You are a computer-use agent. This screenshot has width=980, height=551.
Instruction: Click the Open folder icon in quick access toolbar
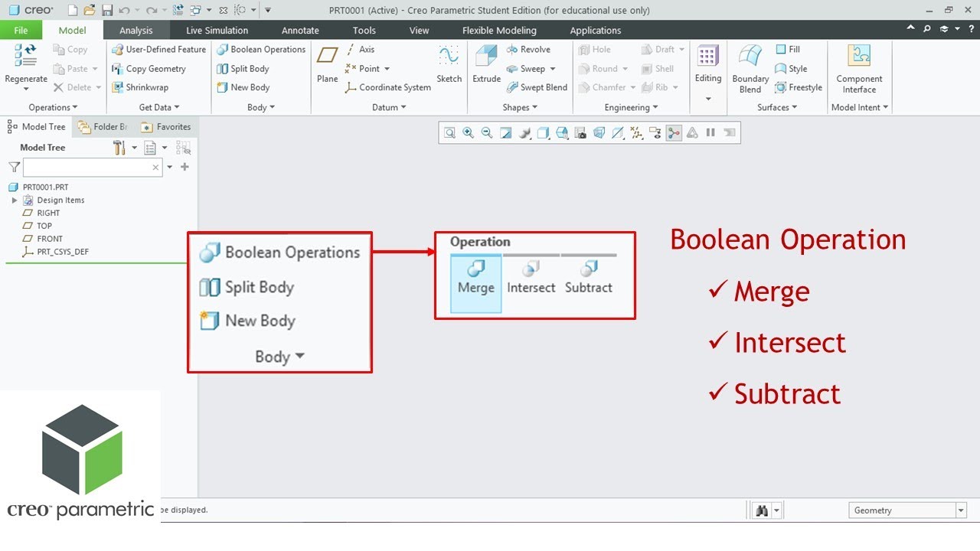tap(90, 10)
